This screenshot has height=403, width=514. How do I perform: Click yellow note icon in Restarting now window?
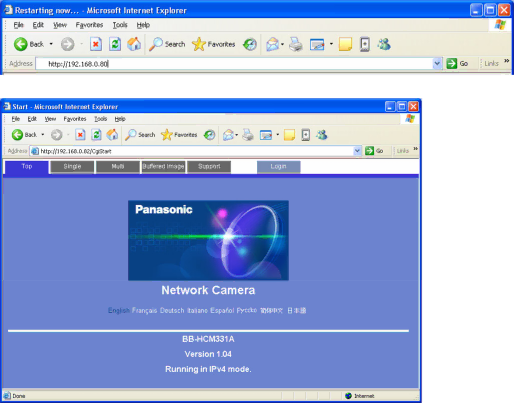(x=345, y=44)
